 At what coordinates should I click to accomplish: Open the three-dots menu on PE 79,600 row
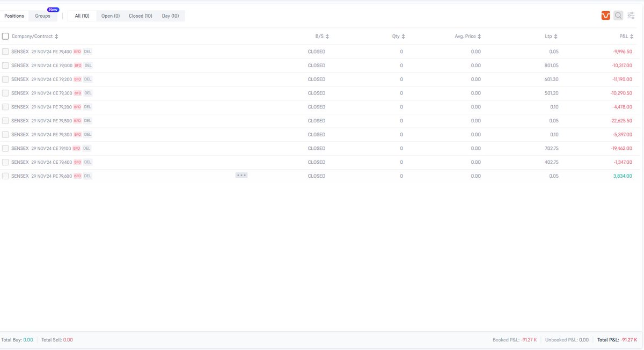coord(241,176)
